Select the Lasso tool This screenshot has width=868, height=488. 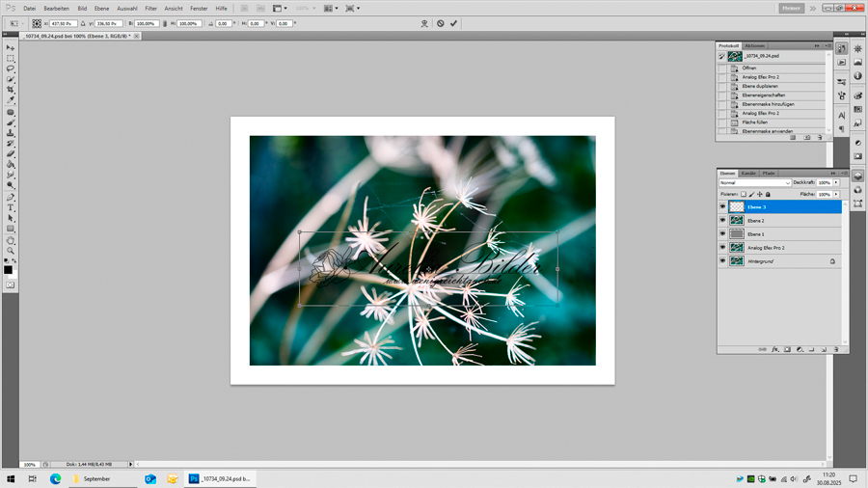pos(11,68)
